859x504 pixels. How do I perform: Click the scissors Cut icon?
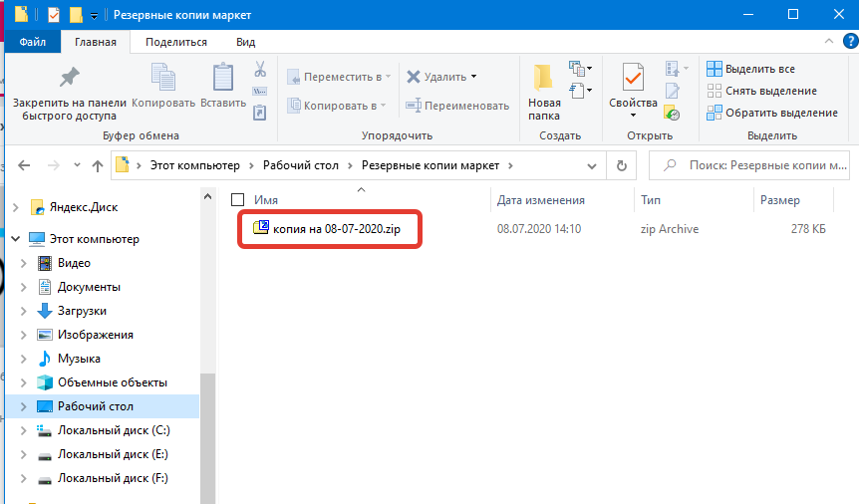point(259,70)
